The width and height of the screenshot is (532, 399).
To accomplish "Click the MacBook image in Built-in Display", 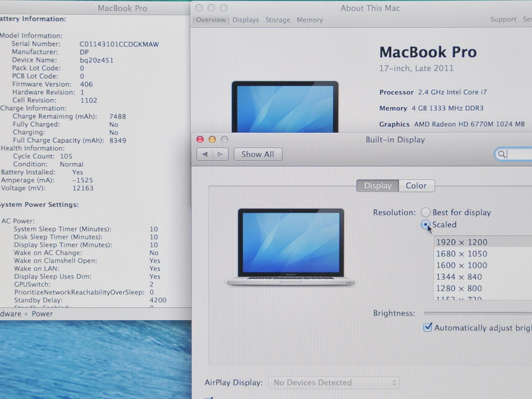I will [x=291, y=247].
